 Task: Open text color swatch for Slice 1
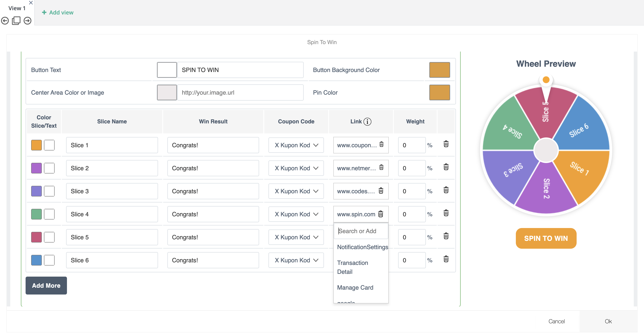(x=49, y=145)
